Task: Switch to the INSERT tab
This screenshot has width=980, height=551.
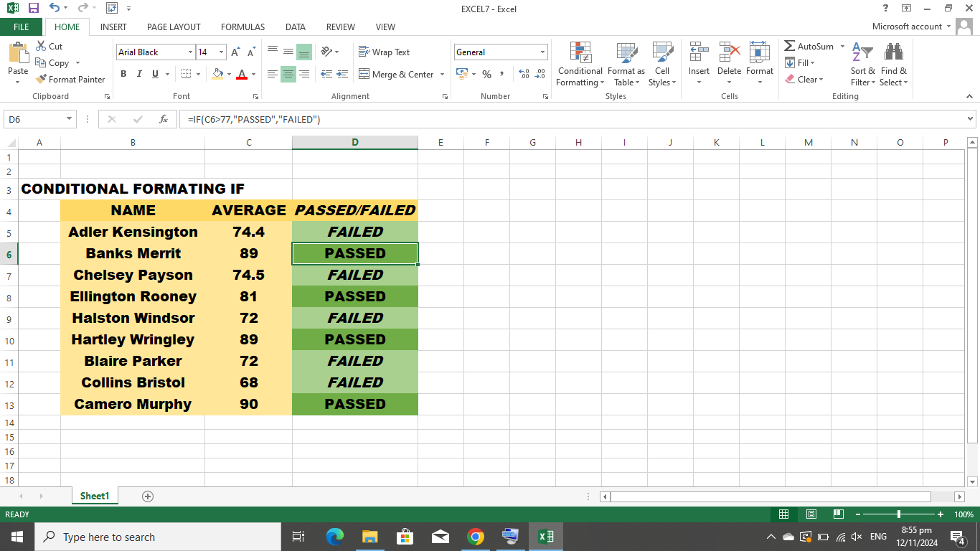Action: coord(113,27)
